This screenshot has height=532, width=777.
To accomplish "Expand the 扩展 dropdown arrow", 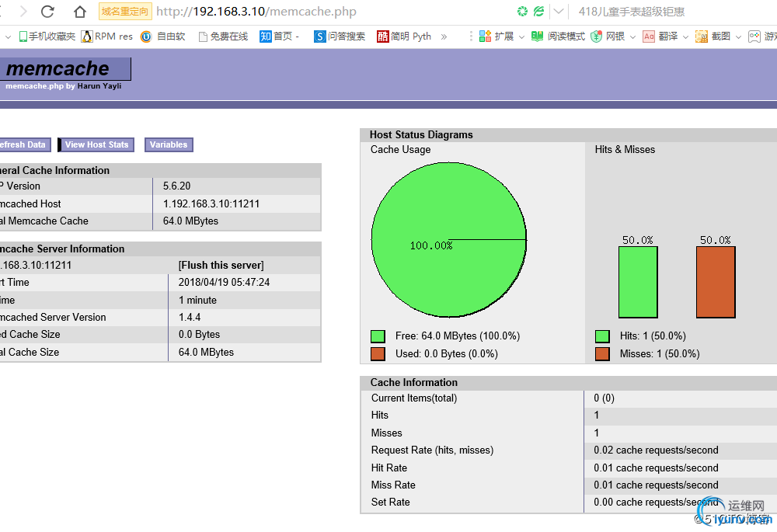I will (521, 37).
